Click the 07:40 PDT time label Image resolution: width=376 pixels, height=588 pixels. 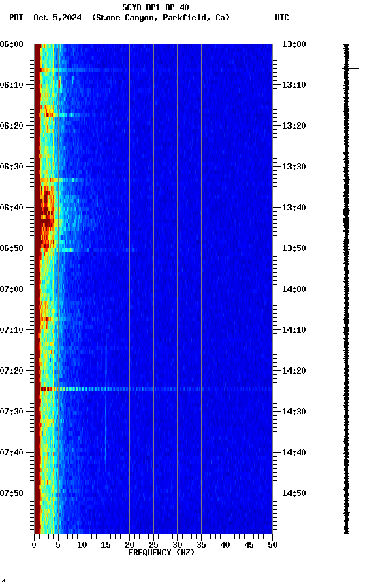[12, 453]
